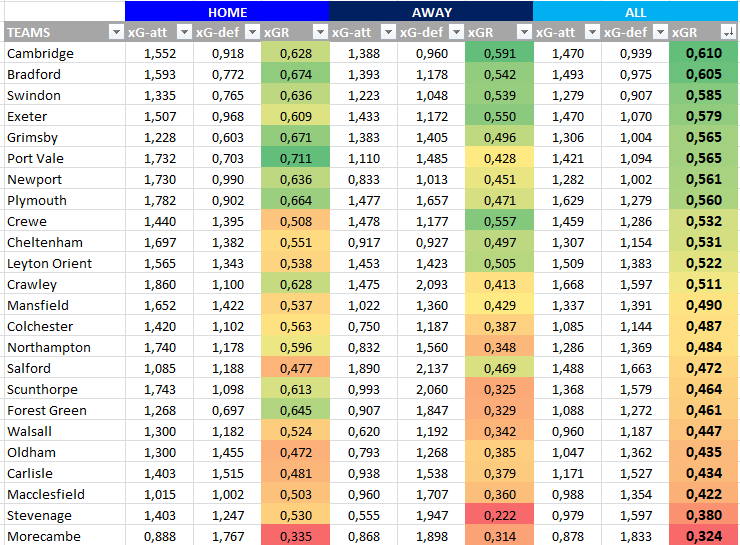Click Stevenage's red away xGR value 0,222

499,515
